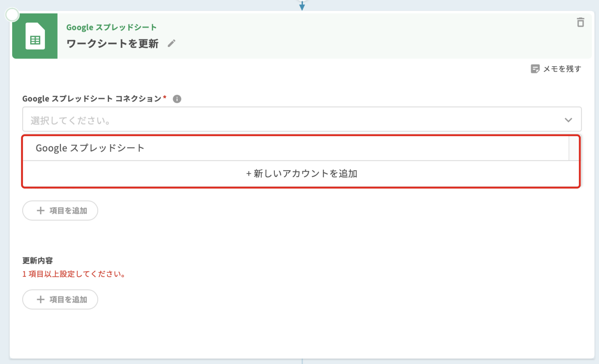Delete this step with the trash icon

coord(580,22)
